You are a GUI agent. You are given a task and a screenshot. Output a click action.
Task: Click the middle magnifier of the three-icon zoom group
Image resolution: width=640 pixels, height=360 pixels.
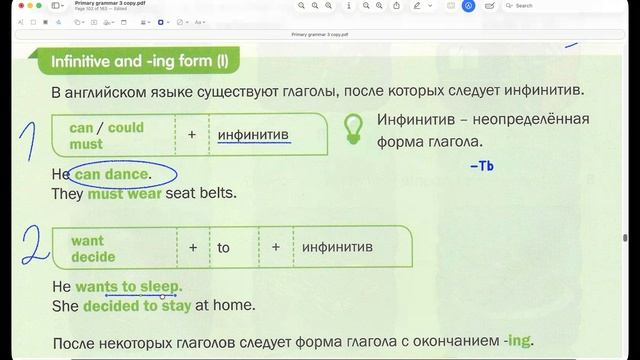(315, 5)
